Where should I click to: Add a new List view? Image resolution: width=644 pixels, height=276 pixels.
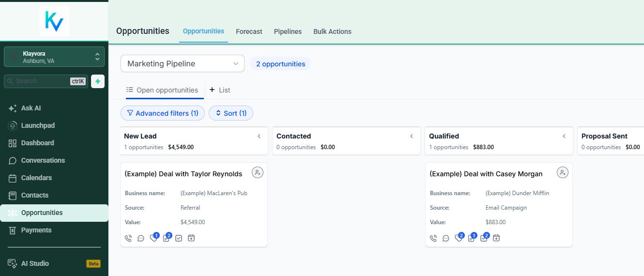(219, 90)
